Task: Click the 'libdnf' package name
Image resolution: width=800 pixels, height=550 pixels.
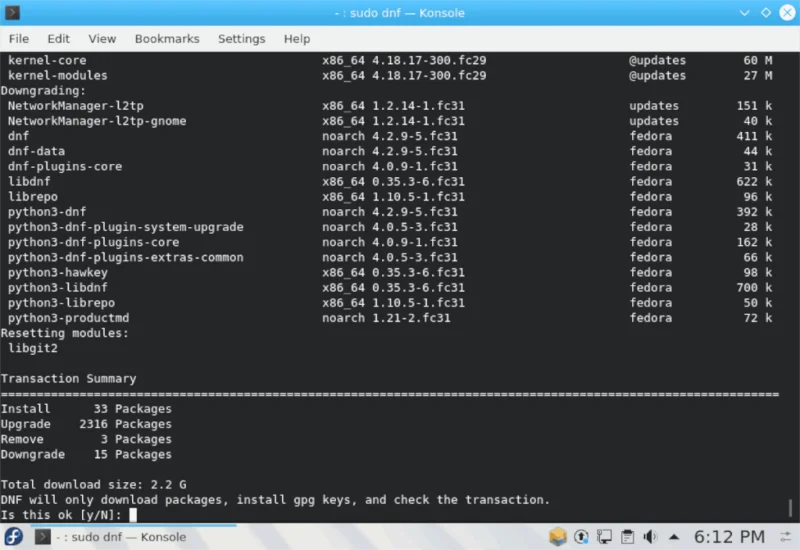Action: [x=29, y=182]
